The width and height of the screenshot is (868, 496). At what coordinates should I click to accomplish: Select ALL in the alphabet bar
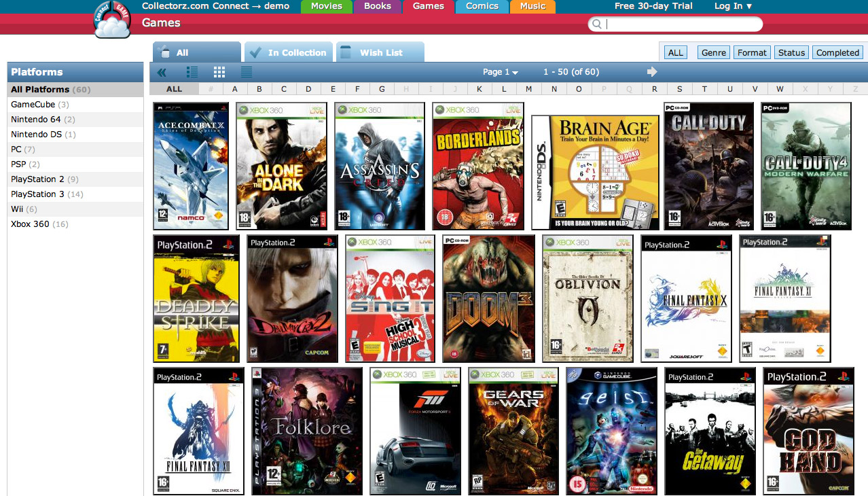click(x=175, y=89)
